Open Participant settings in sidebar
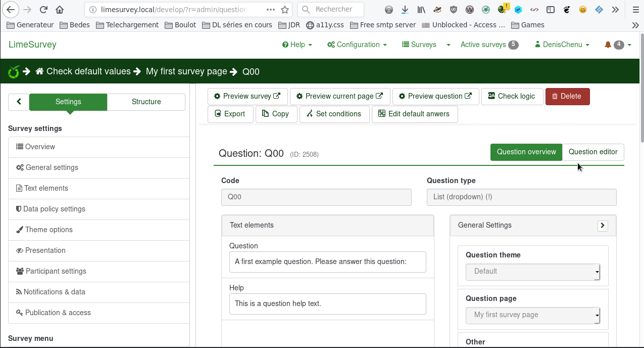This screenshot has height=348, width=644. point(56,271)
